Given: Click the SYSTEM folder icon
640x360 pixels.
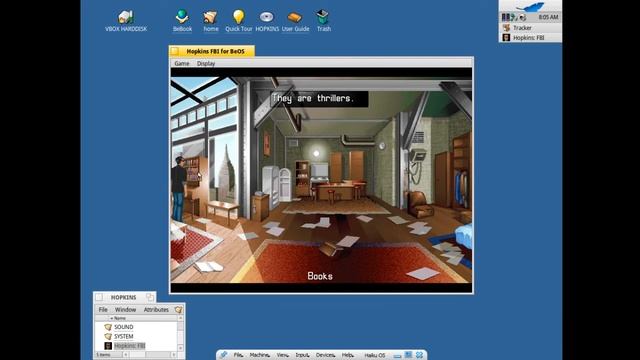Looking at the screenshot, I should (108, 336).
